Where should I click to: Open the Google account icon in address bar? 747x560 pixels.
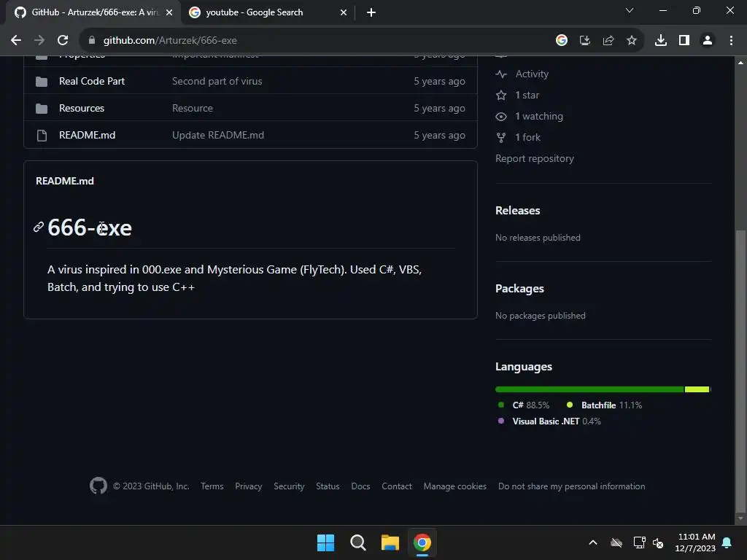tap(562, 41)
